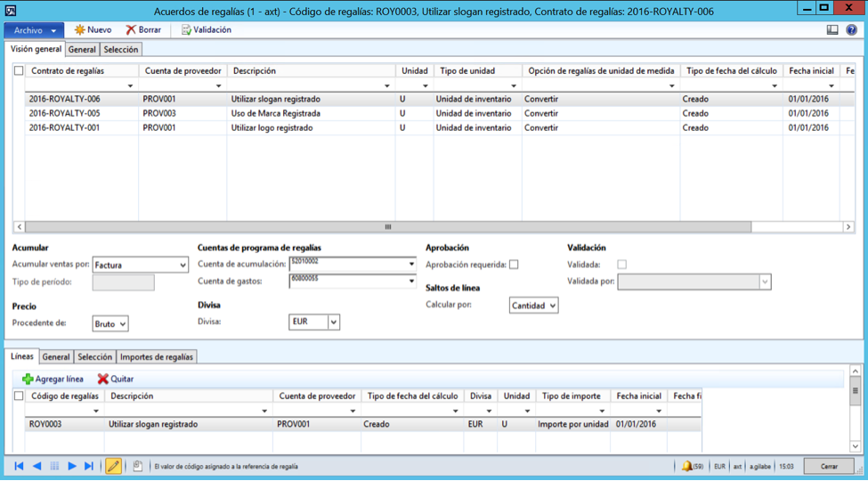The width and height of the screenshot is (868, 481).
Task: Go to first record navigation arrow
Action: click(19, 466)
